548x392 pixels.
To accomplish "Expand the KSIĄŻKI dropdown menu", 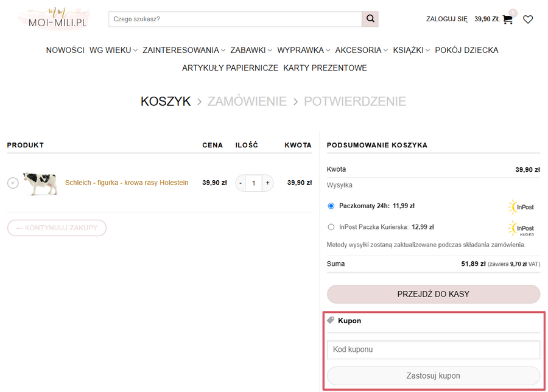I will 411,50.
